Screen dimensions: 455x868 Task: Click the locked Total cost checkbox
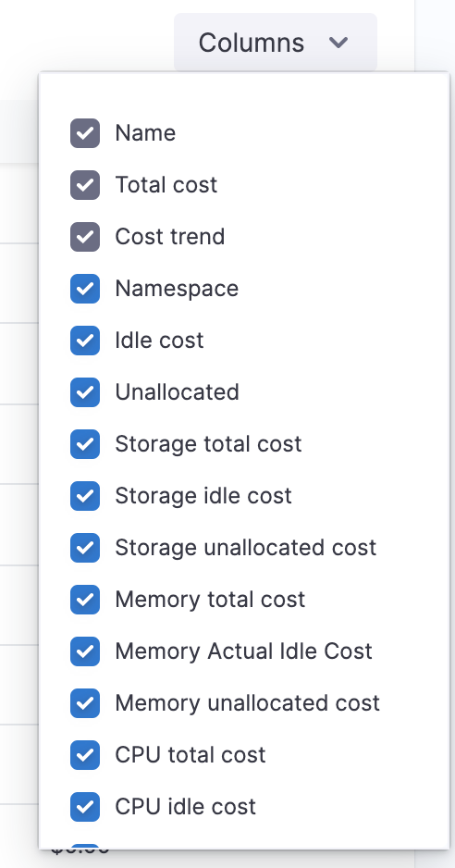pyautogui.click(x=85, y=185)
